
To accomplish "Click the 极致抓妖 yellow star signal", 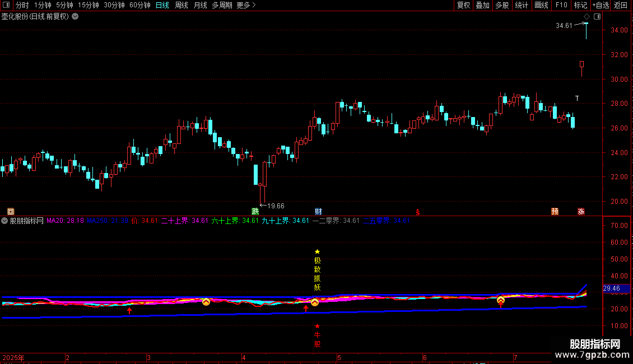I will pyautogui.click(x=317, y=269).
